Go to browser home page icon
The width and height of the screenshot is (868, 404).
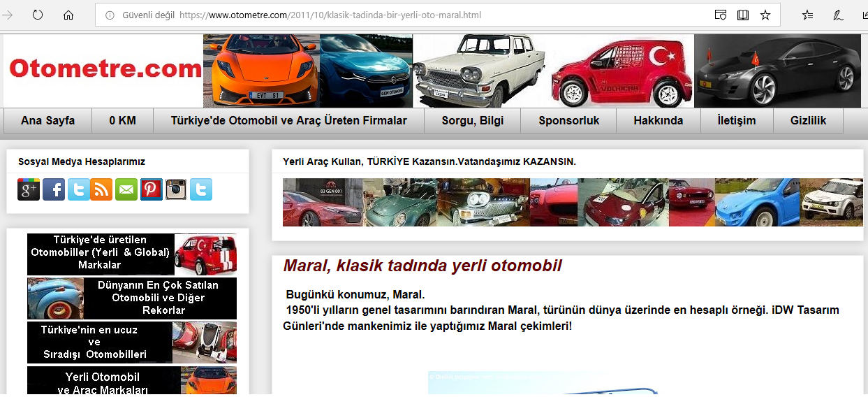(68, 15)
